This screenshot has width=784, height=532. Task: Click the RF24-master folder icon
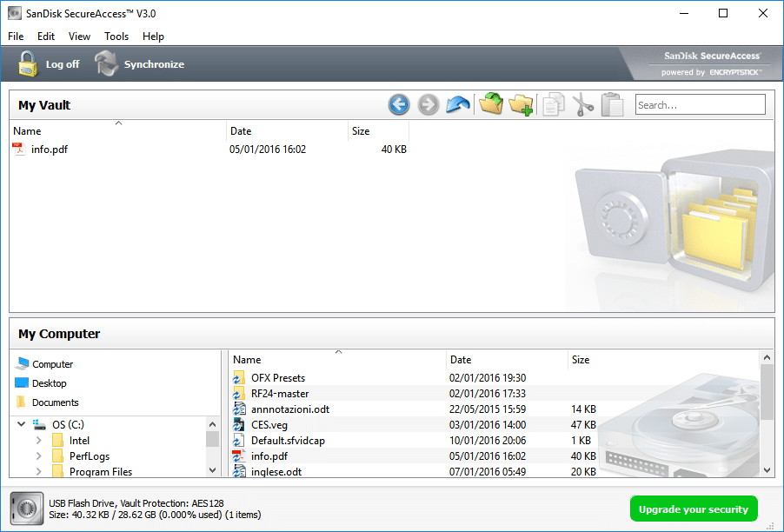coord(239,394)
